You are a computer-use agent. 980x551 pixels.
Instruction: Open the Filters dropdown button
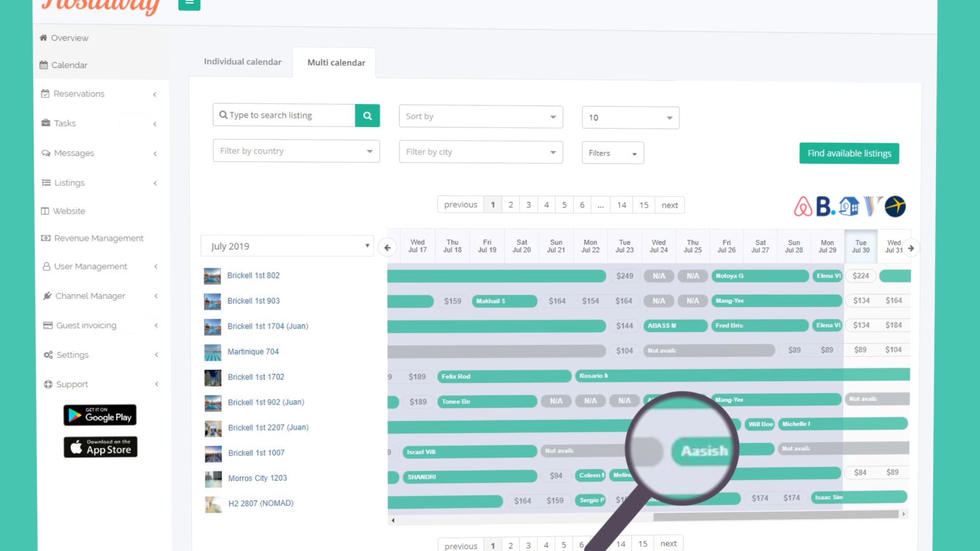(x=612, y=153)
